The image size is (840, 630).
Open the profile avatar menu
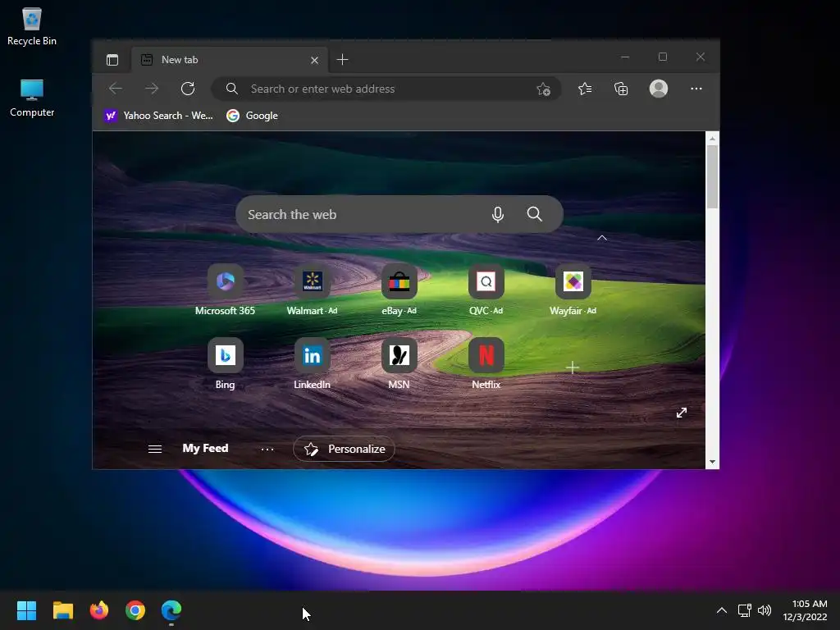[659, 89]
